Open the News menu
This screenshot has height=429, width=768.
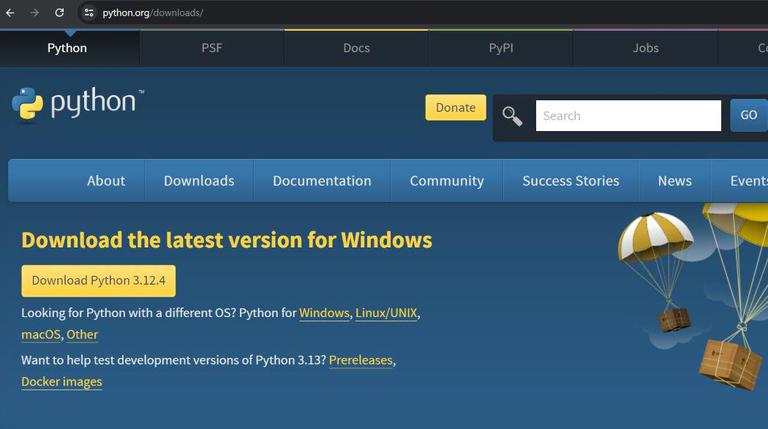point(674,181)
